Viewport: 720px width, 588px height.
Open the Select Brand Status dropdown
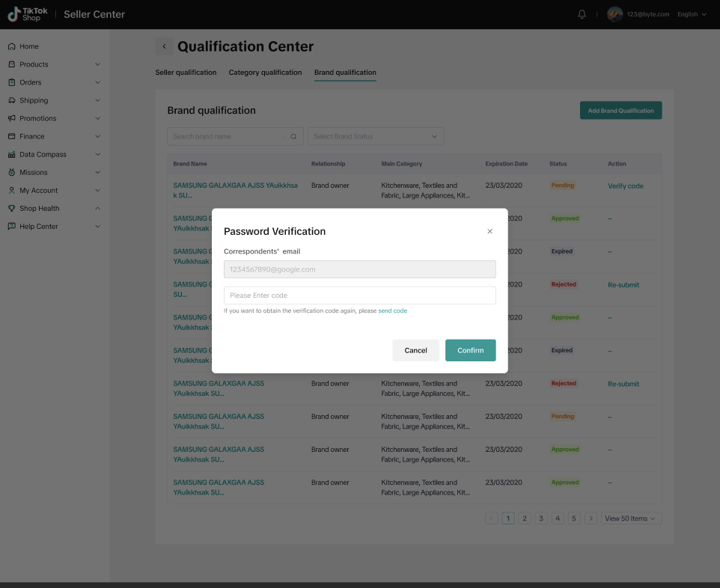pos(376,137)
